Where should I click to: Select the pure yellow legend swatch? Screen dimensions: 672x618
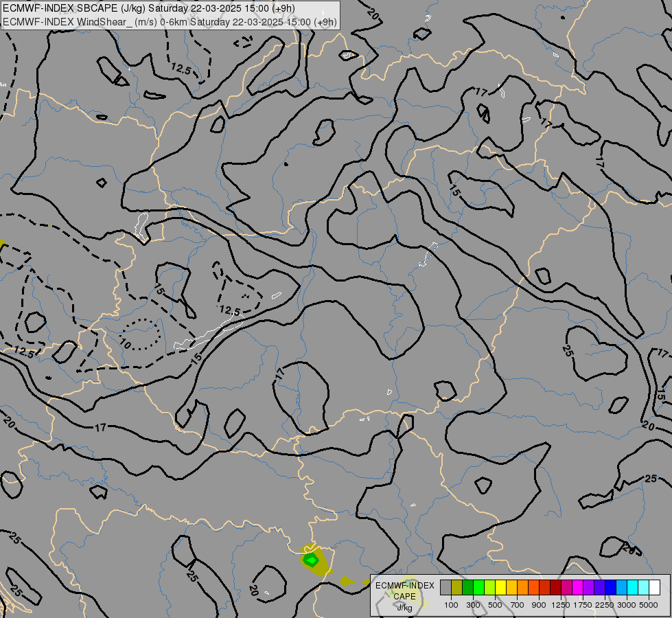click(x=501, y=588)
